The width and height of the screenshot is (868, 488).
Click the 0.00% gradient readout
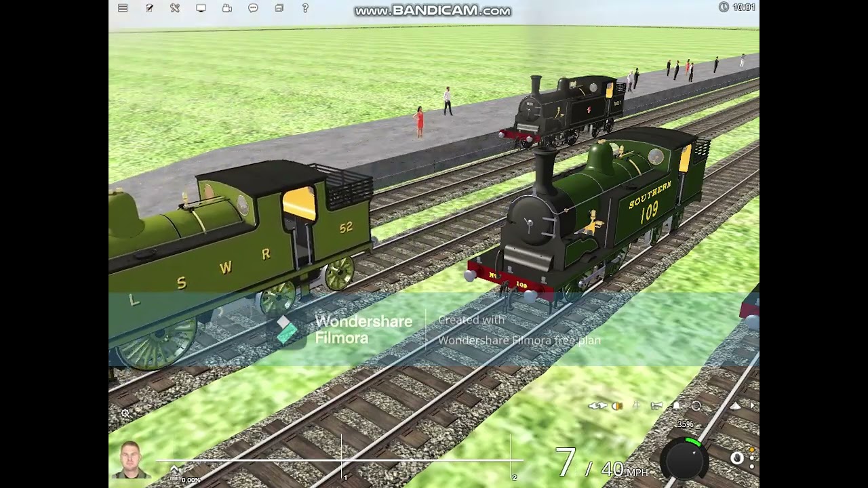coord(191,480)
